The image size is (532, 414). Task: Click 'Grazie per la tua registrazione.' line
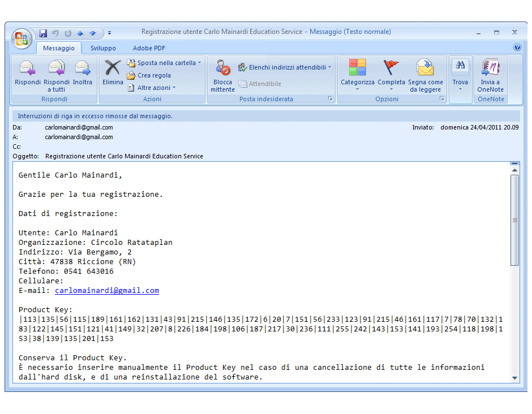pos(91,195)
